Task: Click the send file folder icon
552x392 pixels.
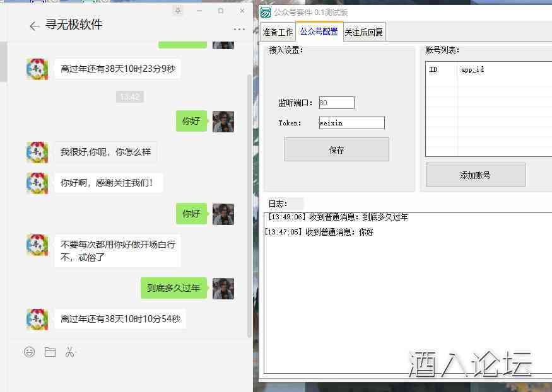Action: click(x=50, y=352)
